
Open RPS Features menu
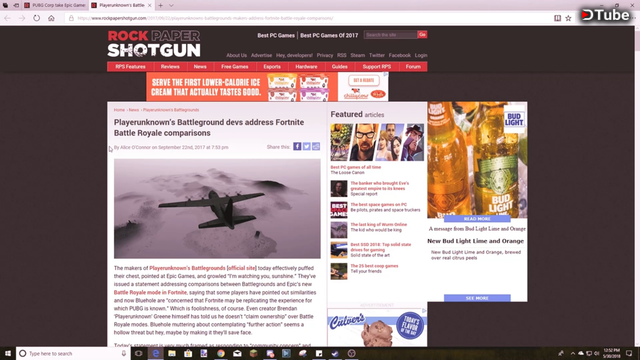pyautogui.click(x=130, y=67)
